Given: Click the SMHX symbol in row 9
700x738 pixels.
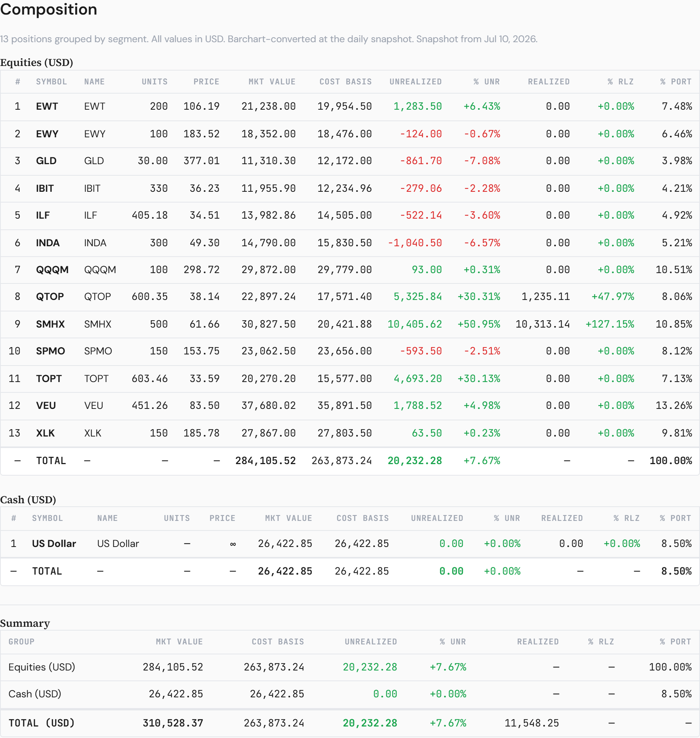Looking at the screenshot, I should tap(50, 324).
